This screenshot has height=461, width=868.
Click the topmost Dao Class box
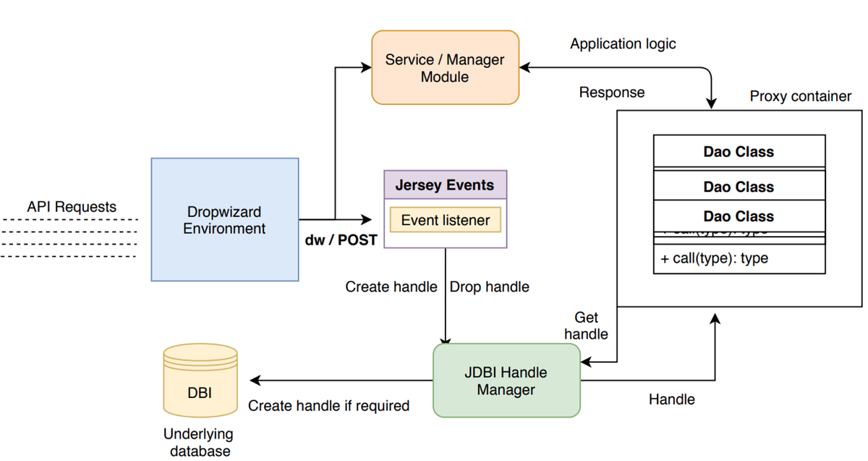point(739,151)
